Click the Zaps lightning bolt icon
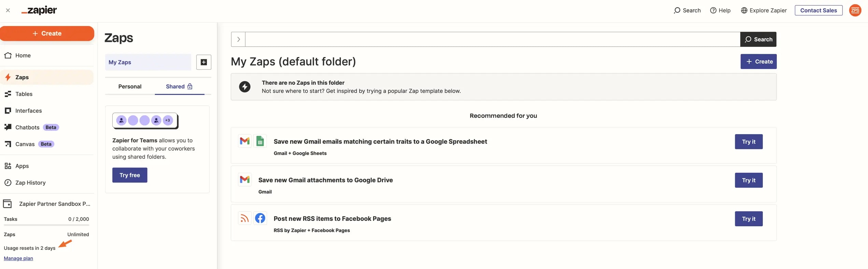Viewport: 868px width, 269px height. click(x=8, y=77)
